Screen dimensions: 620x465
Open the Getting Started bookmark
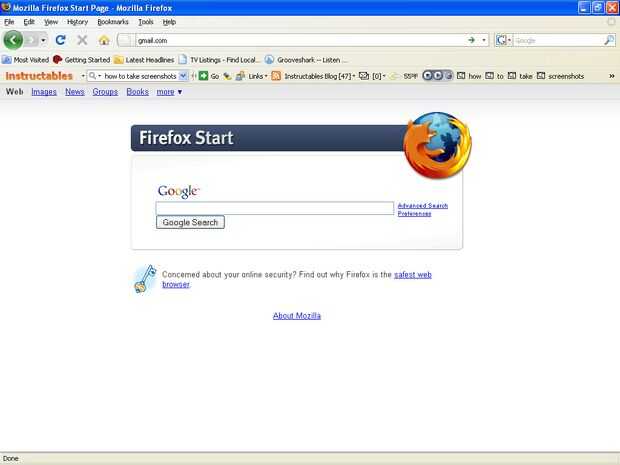(x=81, y=60)
